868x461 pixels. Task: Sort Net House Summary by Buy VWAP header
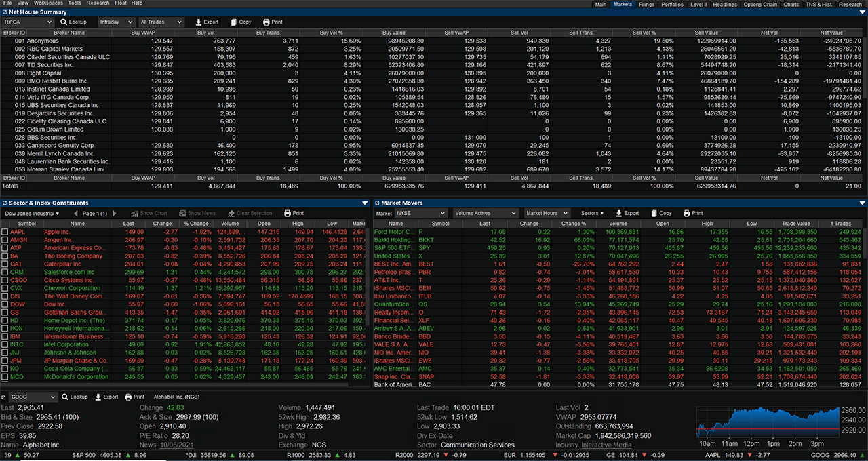pos(142,33)
